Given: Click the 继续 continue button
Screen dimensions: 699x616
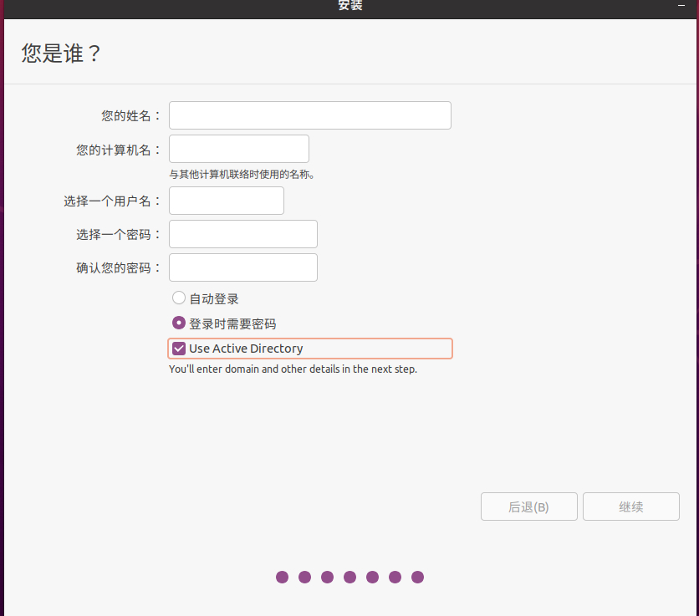Looking at the screenshot, I should pos(630,507).
